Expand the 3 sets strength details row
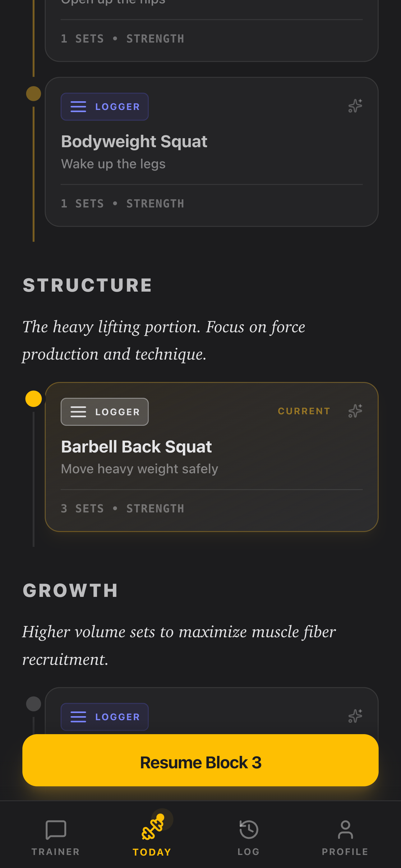Viewport: 401px width, 868px height. [x=122, y=508]
